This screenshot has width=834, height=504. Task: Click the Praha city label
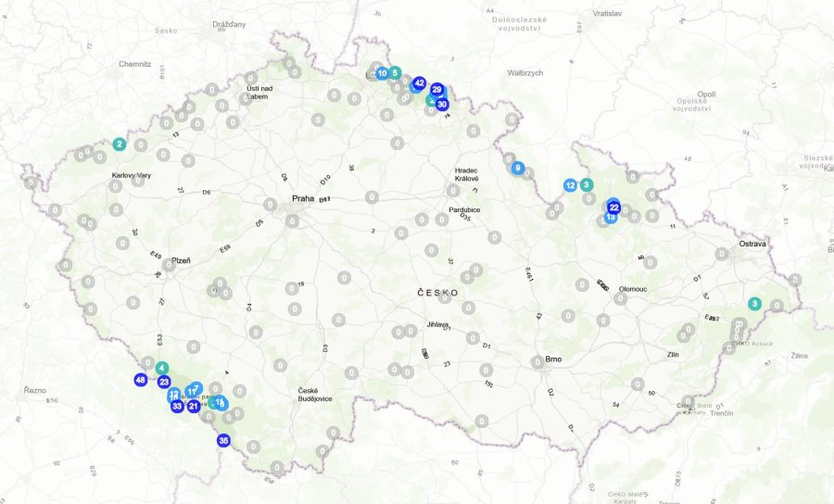[303, 198]
